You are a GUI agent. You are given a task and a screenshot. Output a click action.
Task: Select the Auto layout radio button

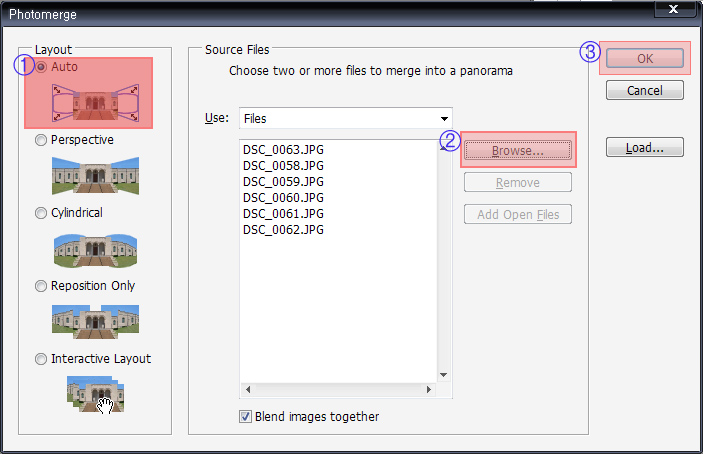point(41,67)
